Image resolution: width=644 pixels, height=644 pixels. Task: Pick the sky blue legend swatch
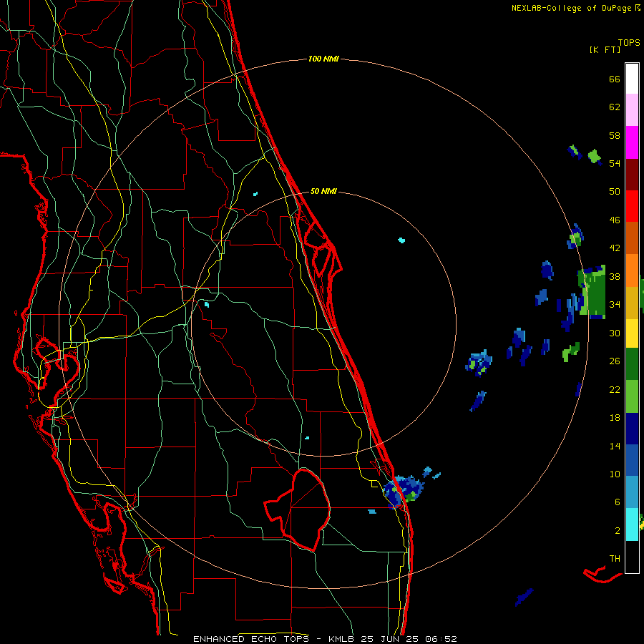(x=632, y=492)
